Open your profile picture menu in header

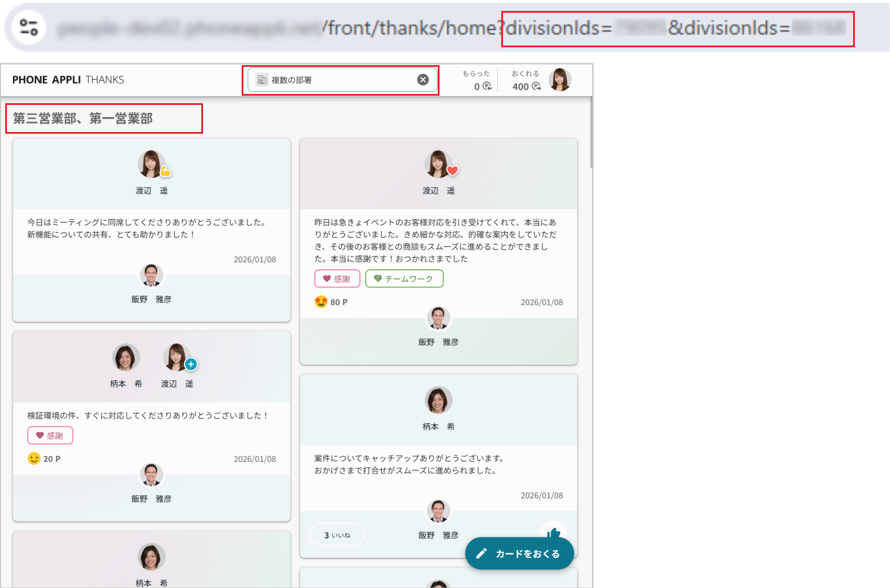point(560,80)
